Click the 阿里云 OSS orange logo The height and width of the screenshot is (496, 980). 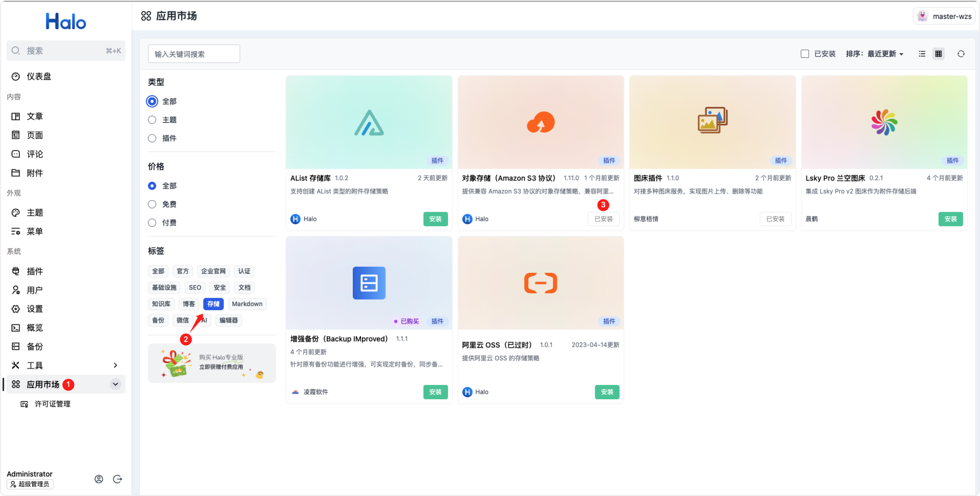[541, 283]
